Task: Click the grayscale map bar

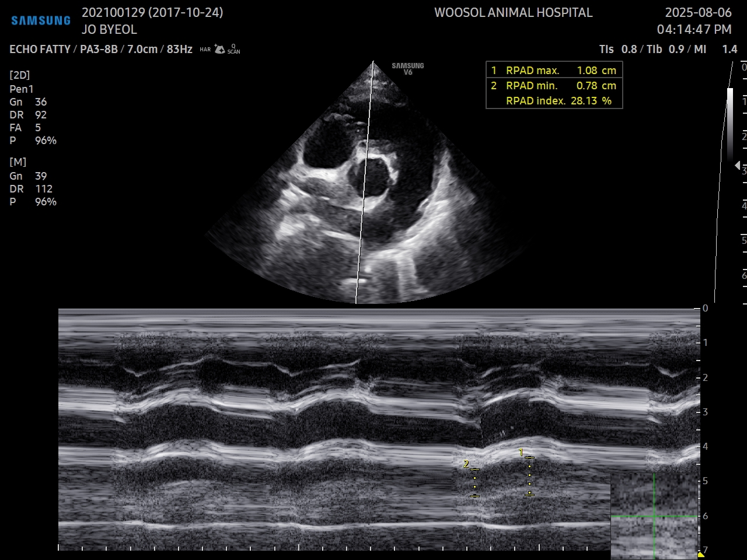Action: point(729,124)
